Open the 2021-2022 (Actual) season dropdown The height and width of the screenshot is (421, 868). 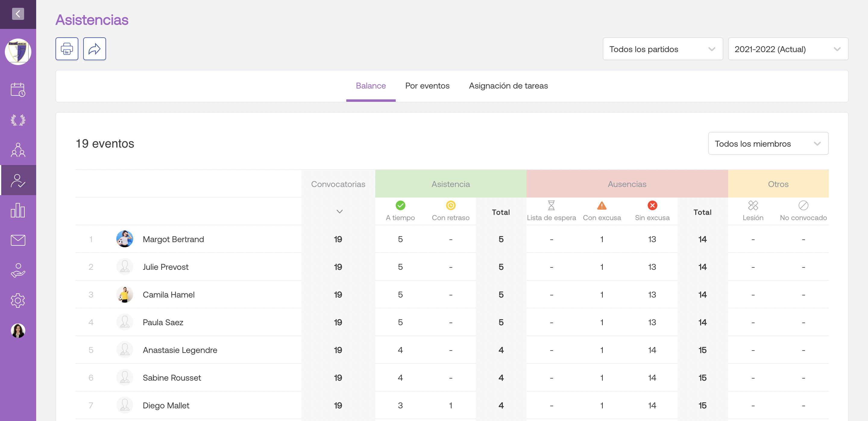click(788, 49)
